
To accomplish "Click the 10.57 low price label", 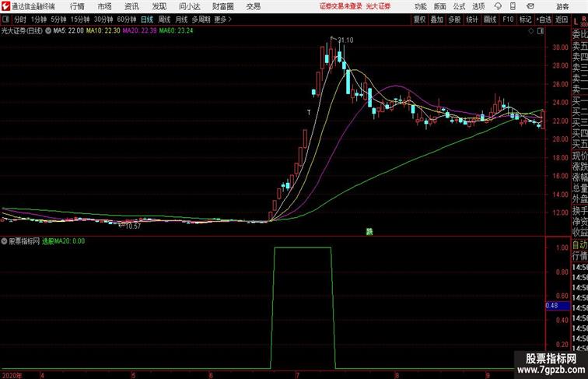I will pyautogui.click(x=133, y=226).
